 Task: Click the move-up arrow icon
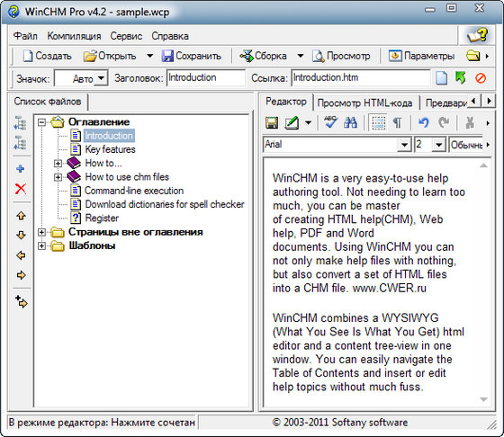[x=22, y=216]
